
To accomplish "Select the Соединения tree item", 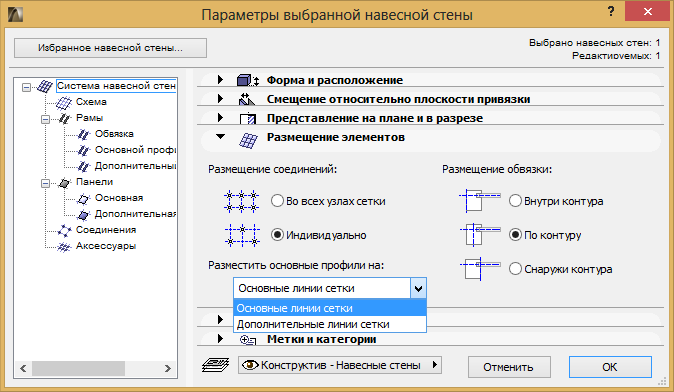I will pyautogui.click(x=106, y=230).
